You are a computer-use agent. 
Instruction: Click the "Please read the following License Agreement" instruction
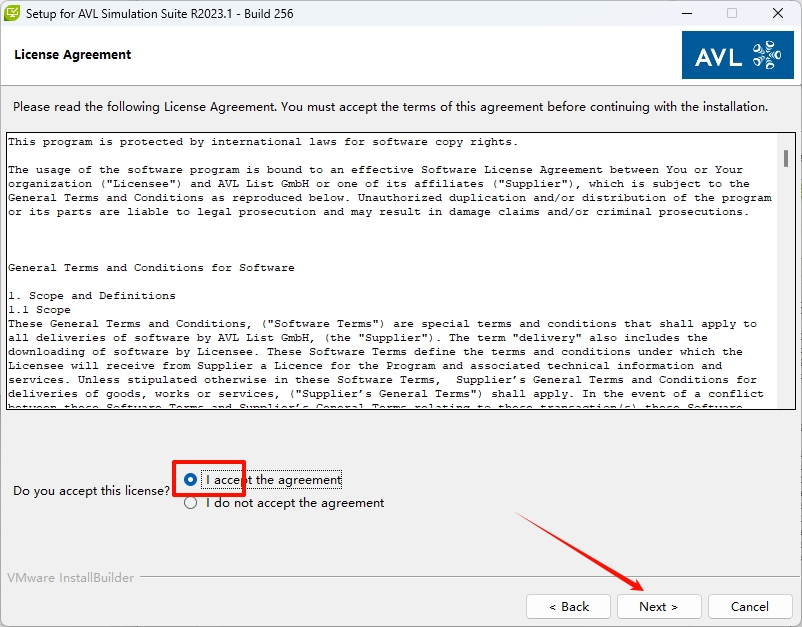click(x=390, y=107)
